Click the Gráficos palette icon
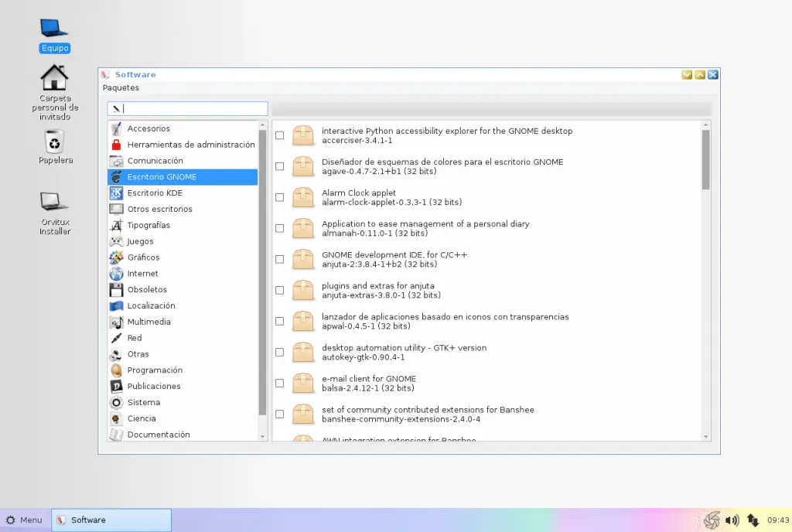Viewport: 792px width, 532px height. coord(116,257)
